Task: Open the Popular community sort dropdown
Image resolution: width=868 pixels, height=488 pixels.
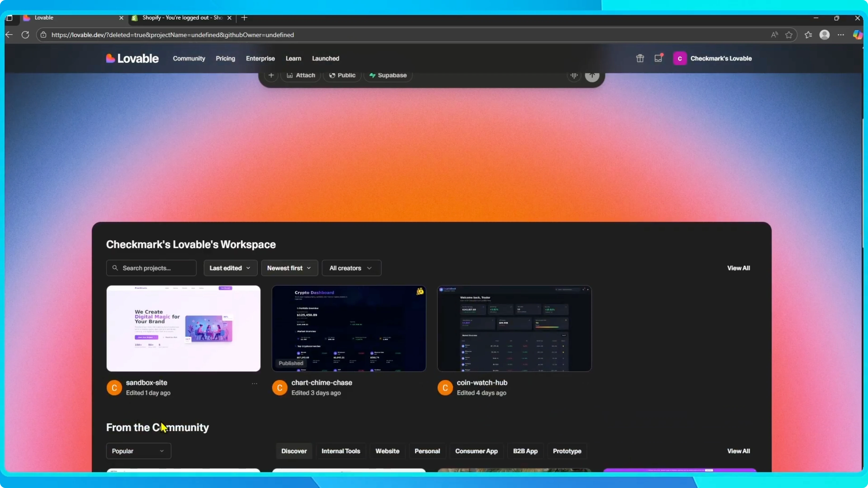Action: point(138,451)
